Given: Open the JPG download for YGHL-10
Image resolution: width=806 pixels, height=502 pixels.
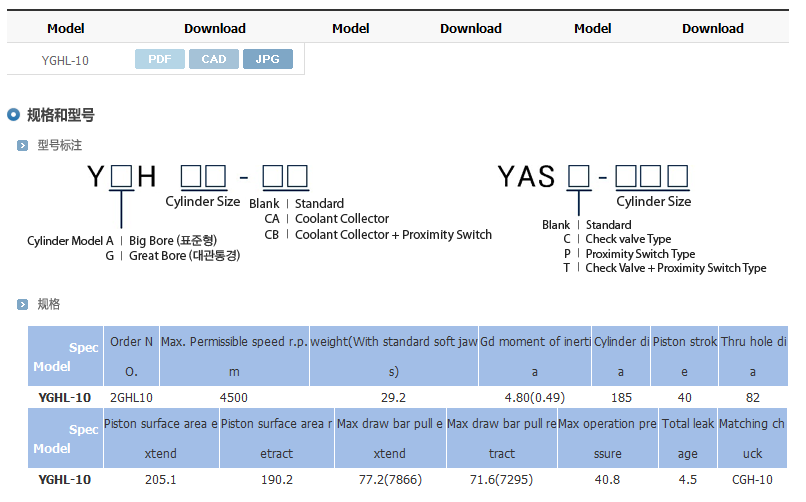Looking at the screenshot, I should coord(267,59).
